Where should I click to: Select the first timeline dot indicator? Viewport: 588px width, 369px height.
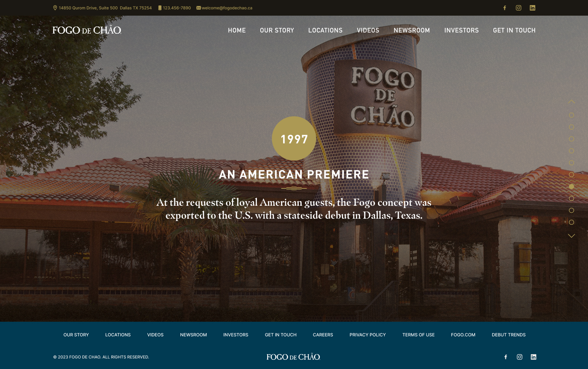pyautogui.click(x=571, y=115)
